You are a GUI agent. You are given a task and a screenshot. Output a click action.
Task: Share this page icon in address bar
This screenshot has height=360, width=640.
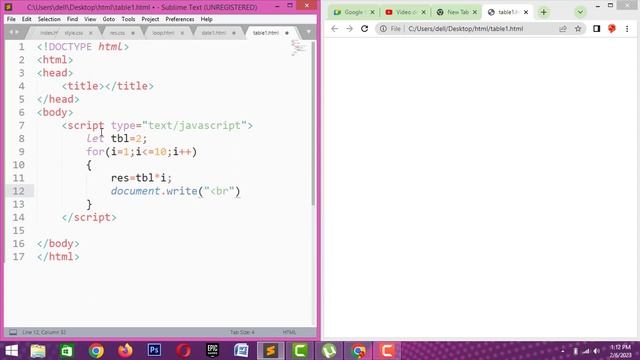tap(563, 29)
